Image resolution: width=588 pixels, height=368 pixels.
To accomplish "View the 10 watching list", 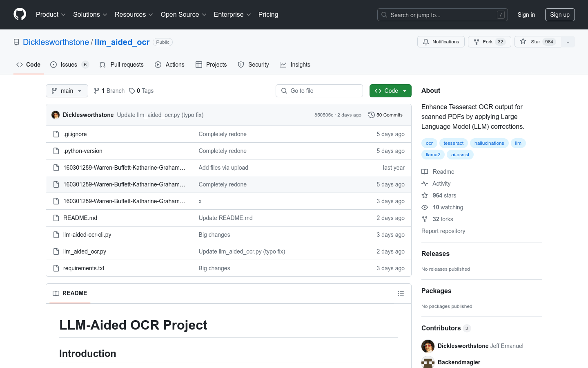I will pos(443,207).
